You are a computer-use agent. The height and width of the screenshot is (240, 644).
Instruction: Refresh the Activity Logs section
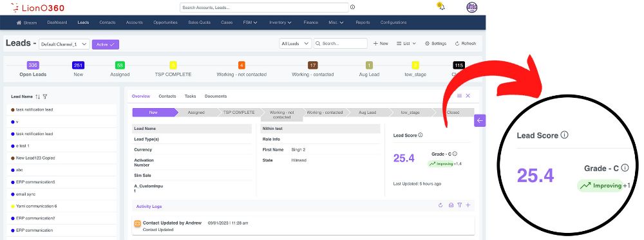click(x=440, y=205)
